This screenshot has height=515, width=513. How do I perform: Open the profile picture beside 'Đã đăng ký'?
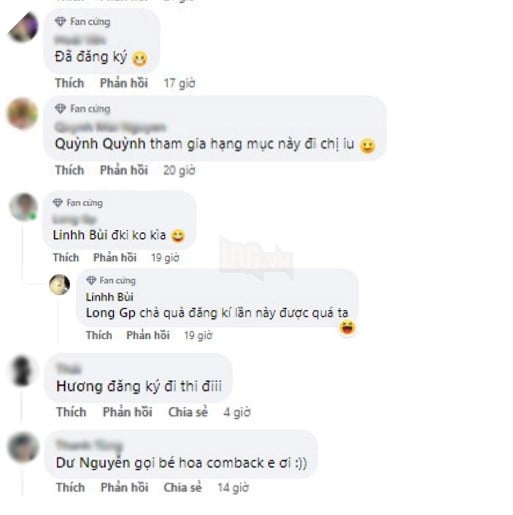23,27
